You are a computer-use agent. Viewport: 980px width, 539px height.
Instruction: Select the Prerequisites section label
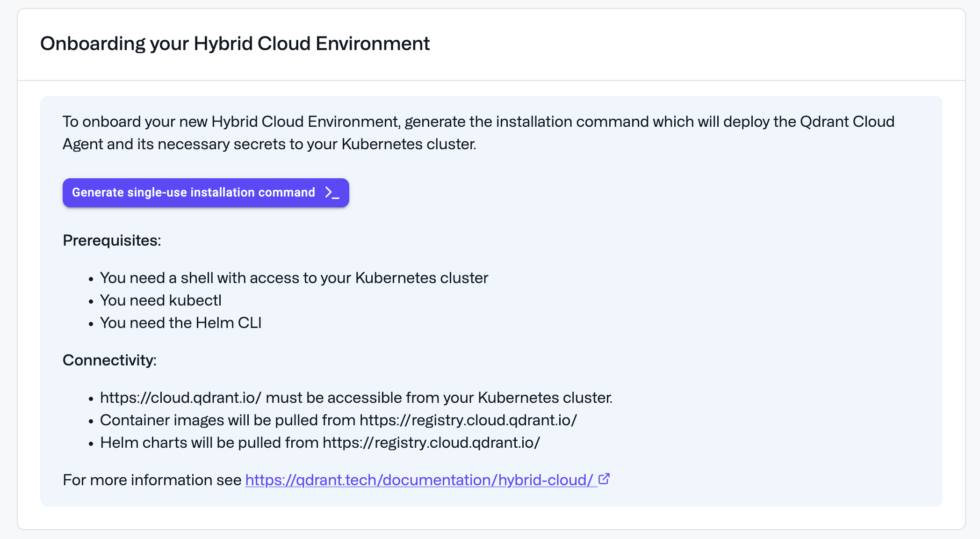pyautogui.click(x=111, y=240)
